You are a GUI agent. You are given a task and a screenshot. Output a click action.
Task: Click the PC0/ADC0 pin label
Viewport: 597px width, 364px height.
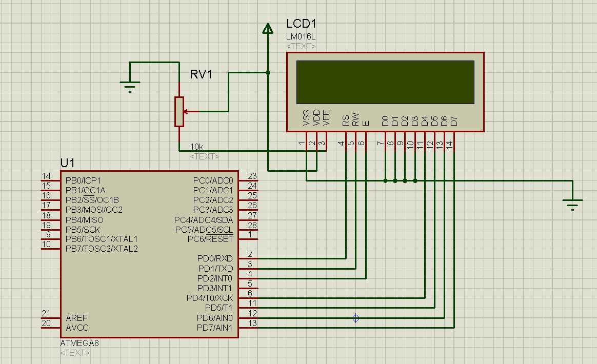(213, 180)
